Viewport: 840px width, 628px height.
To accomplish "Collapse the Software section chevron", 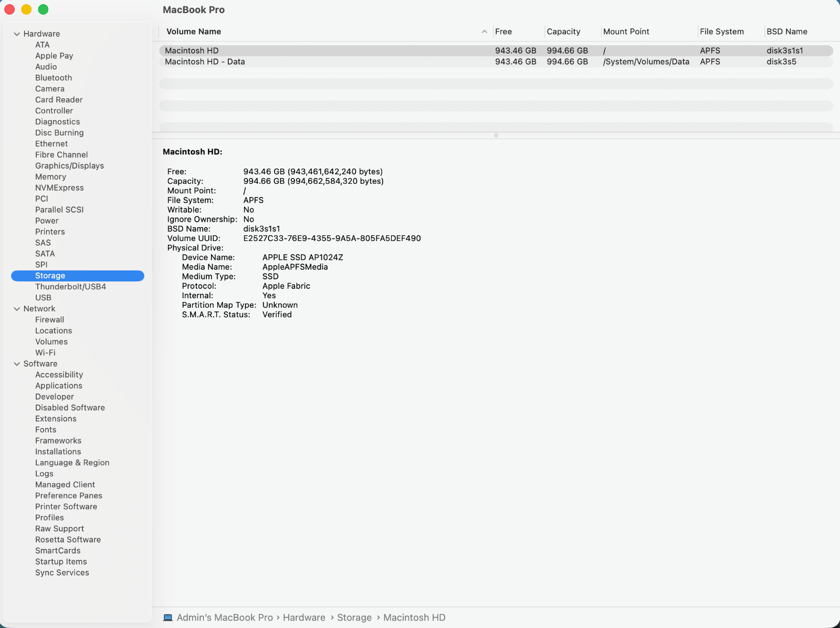I will (17, 364).
